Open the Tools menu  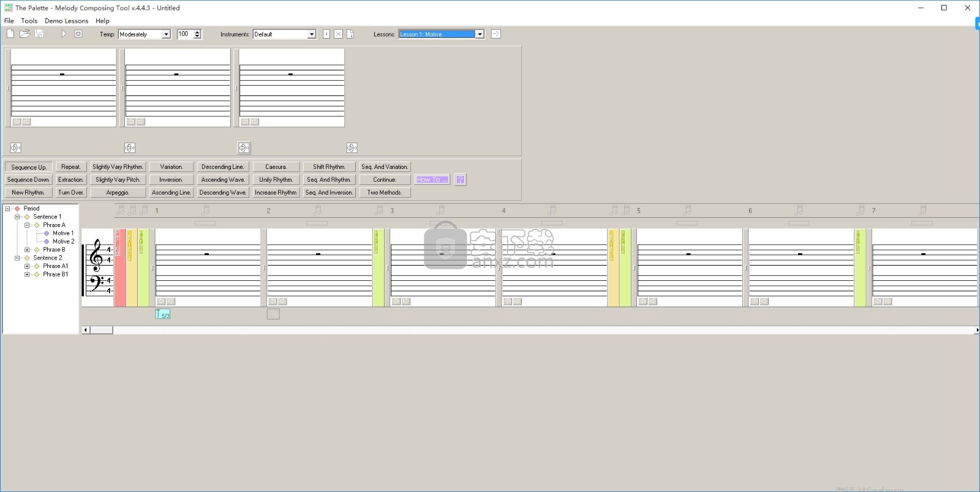tap(29, 21)
